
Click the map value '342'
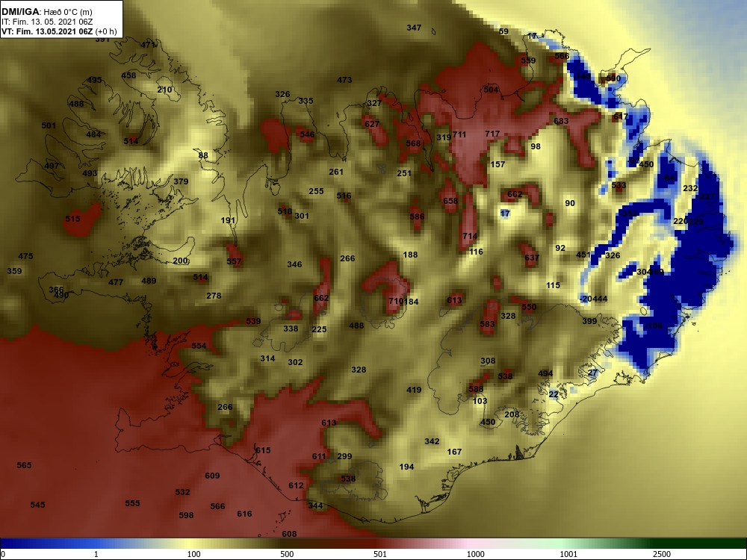pyautogui.click(x=432, y=441)
